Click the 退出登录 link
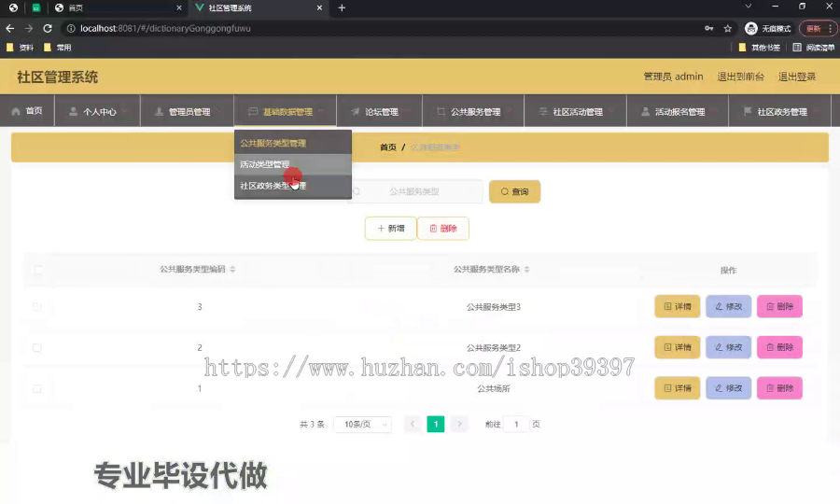Viewport: 840px width, 504px height. click(x=797, y=77)
